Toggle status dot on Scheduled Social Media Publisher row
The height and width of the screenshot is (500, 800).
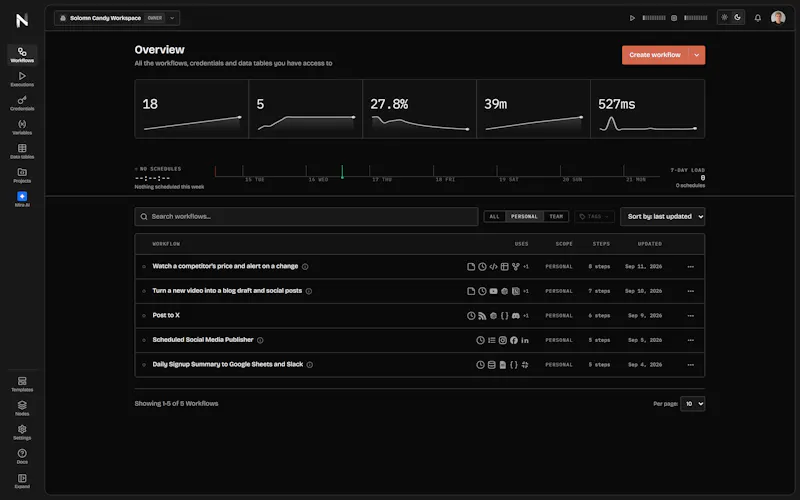(x=144, y=340)
